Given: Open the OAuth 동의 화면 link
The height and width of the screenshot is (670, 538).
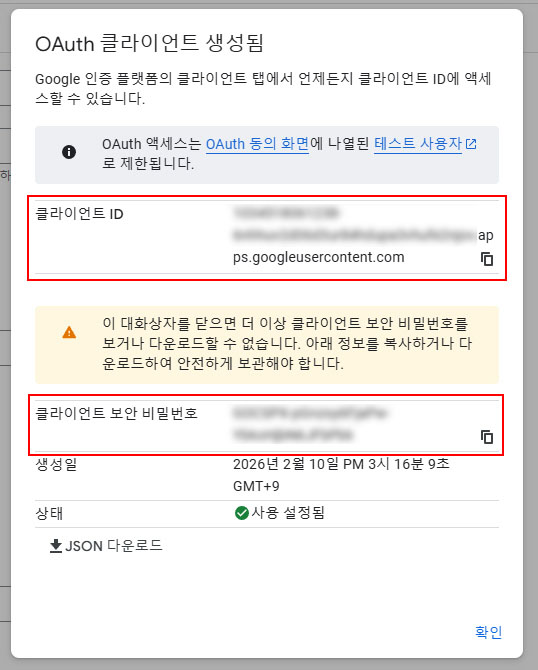Looking at the screenshot, I should 257,144.
